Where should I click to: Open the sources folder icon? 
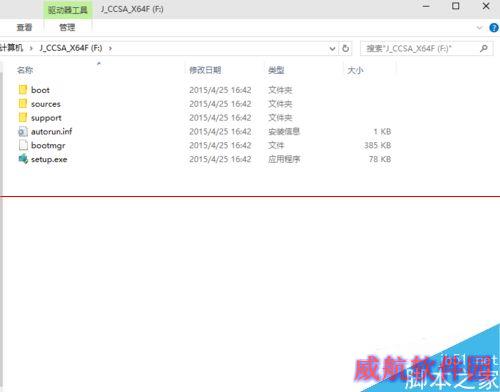coord(23,104)
